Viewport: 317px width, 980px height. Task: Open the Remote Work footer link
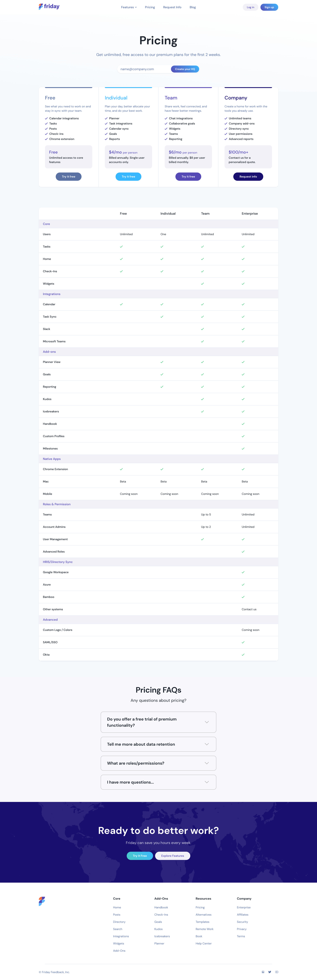[205, 929]
